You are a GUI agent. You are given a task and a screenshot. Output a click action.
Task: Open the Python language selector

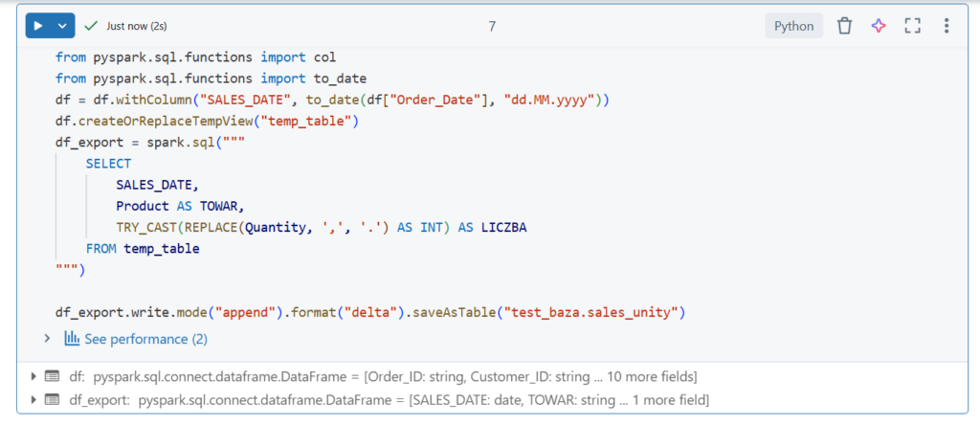(x=793, y=26)
